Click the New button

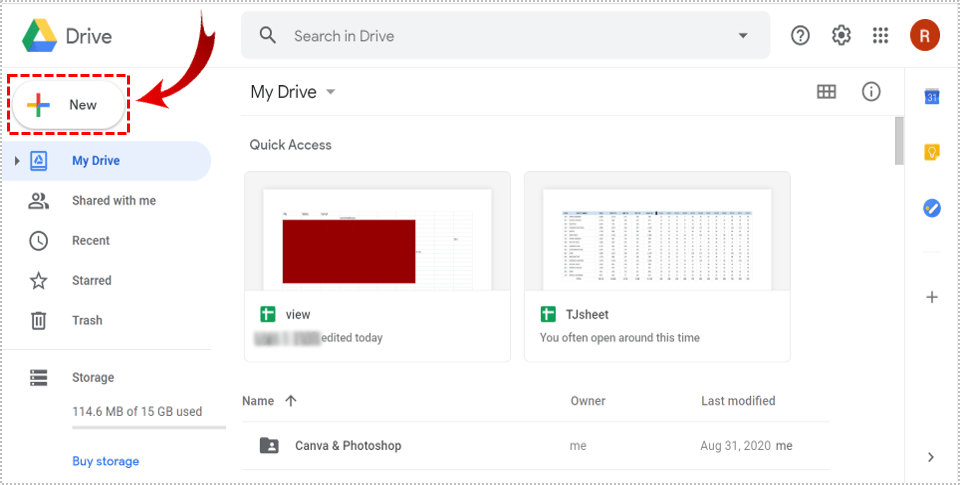68,105
